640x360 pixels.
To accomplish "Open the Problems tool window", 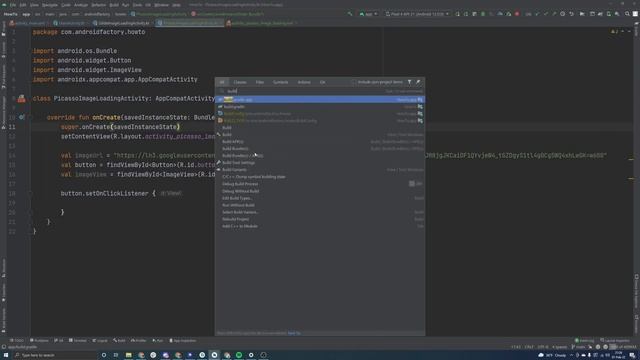I will pyautogui.click(x=39, y=340).
